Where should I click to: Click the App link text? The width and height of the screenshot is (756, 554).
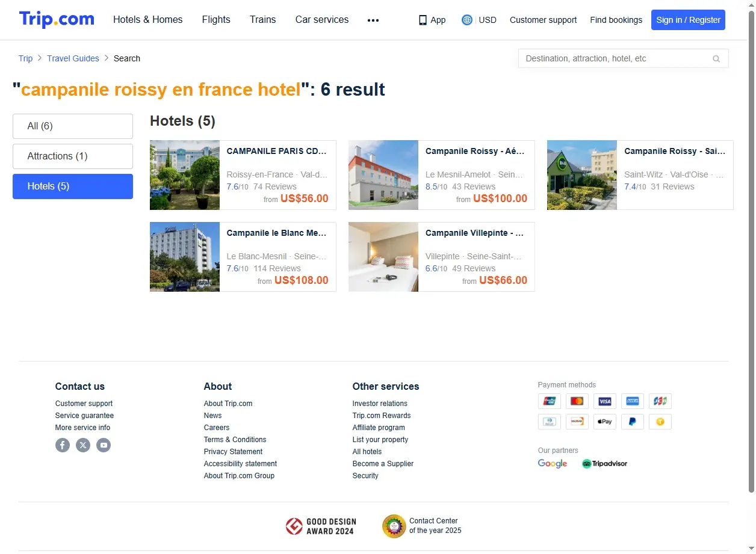point(438,20)
